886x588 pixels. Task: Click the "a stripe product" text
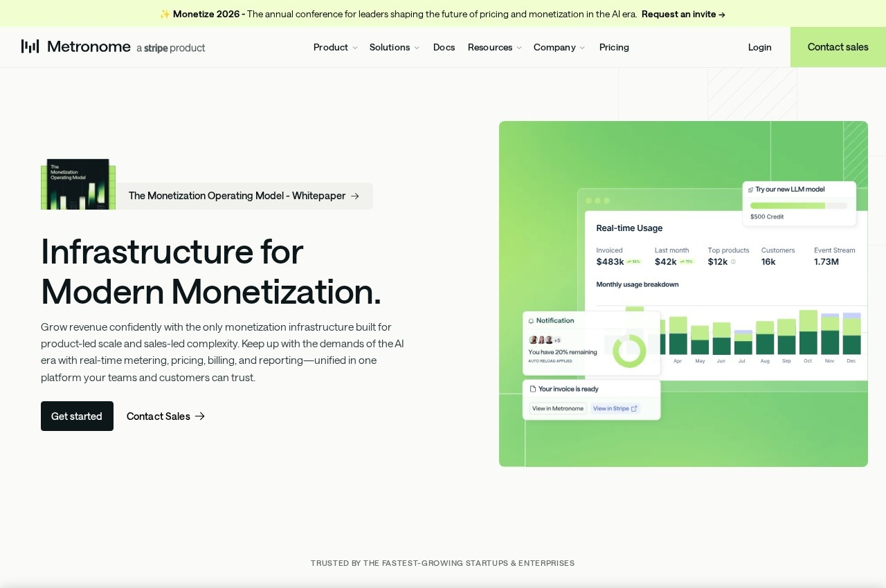coord(171,48)
